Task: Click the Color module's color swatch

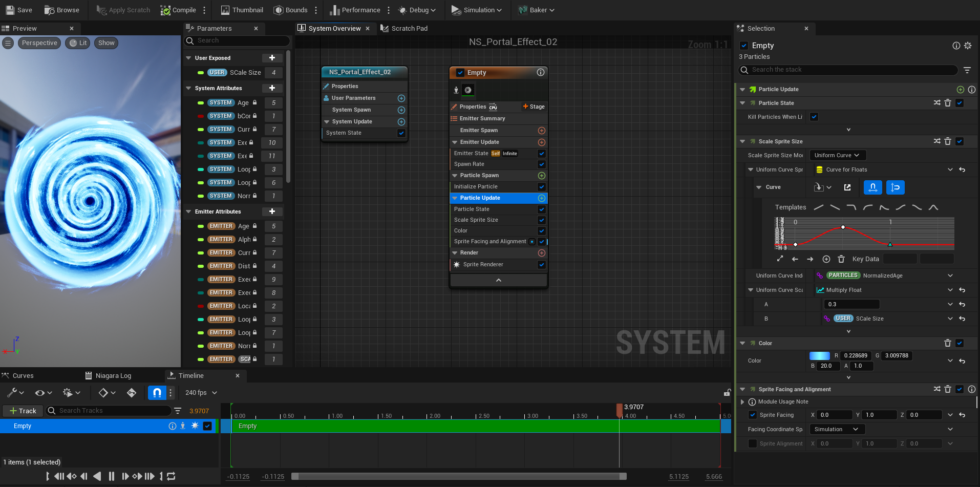Action: [x=819, y=355]
